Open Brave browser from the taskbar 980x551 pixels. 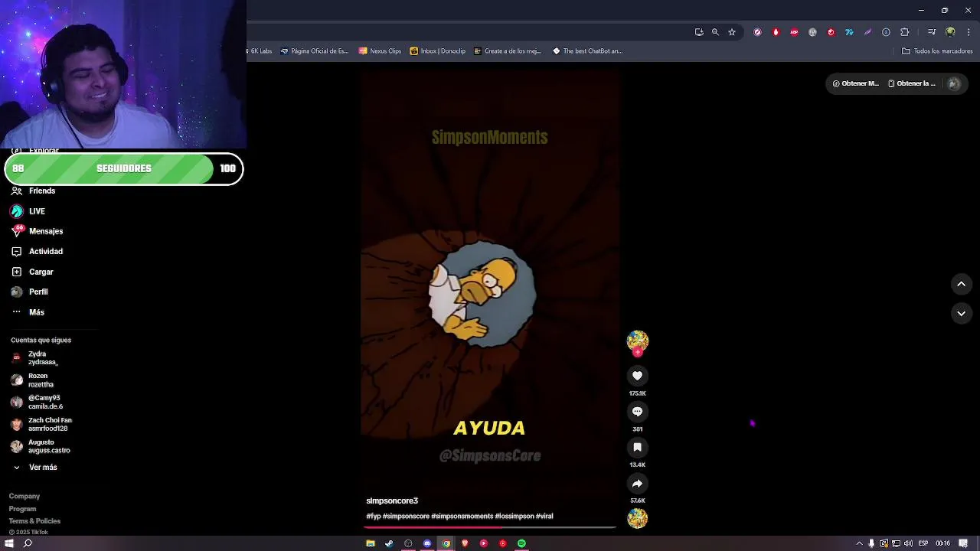pos(465,543)
